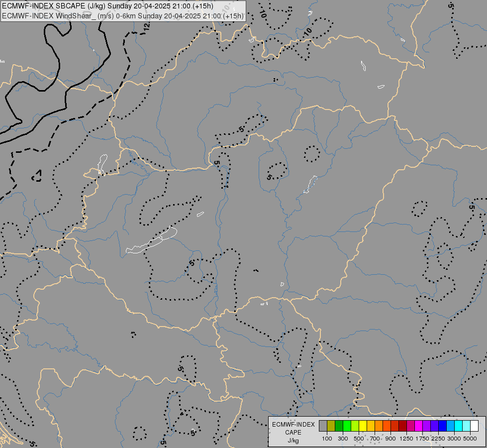This screenshot has height=448, width=487.
Task: Click the grey swatch in the CAPE legend
Action: pos(323,426)
